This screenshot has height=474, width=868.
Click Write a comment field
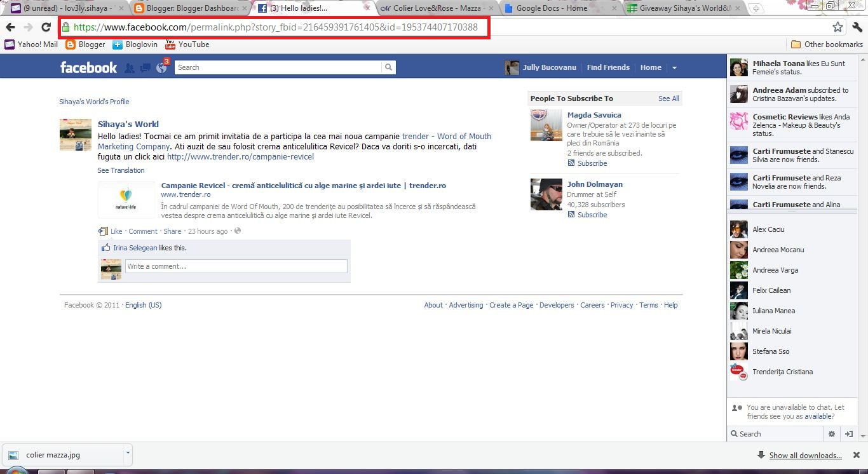pyautogui.click(x=236, y=266)
